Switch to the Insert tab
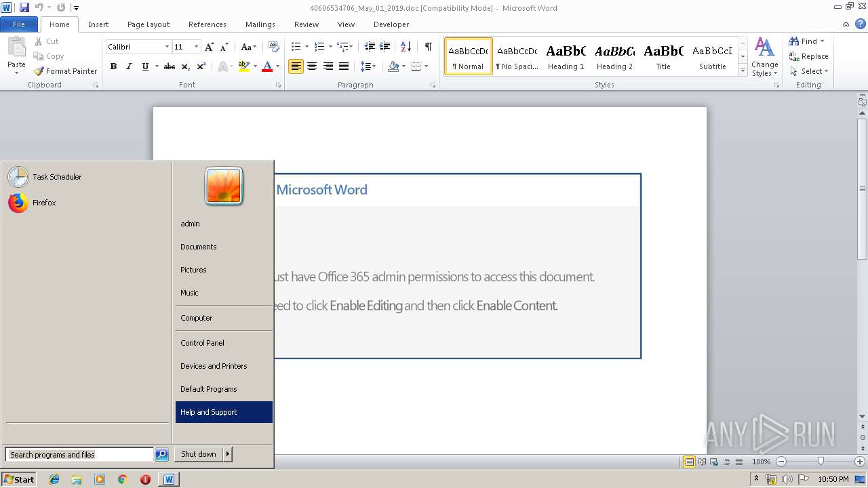Screen dimensions: 868x488 [x=98, y=24]
